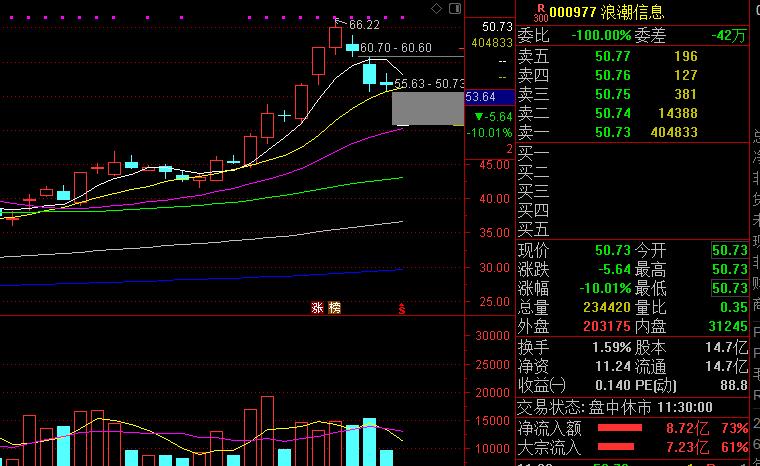Click the 内盘 value 31245
760x466 pixels.
tap(728, 326)
